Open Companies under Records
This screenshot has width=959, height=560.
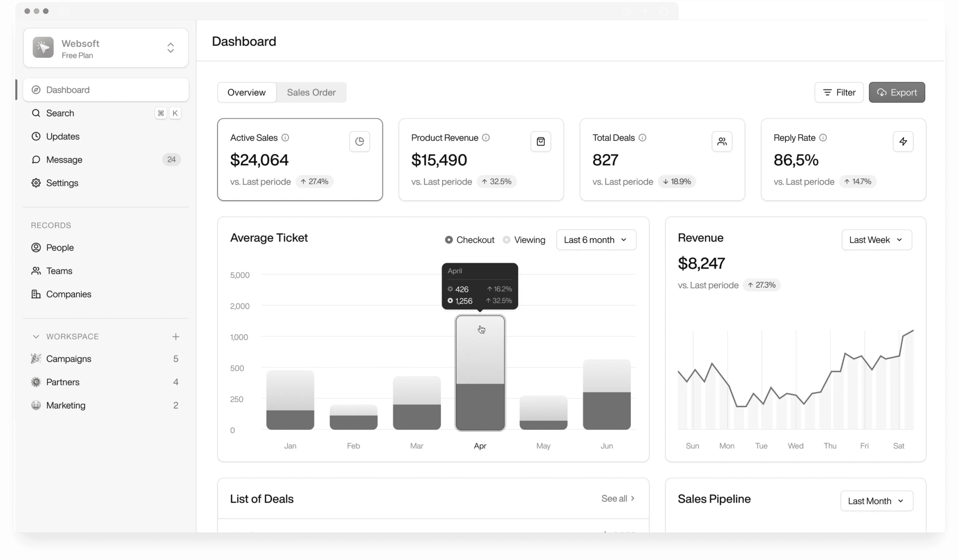click(x=68, y=294)
